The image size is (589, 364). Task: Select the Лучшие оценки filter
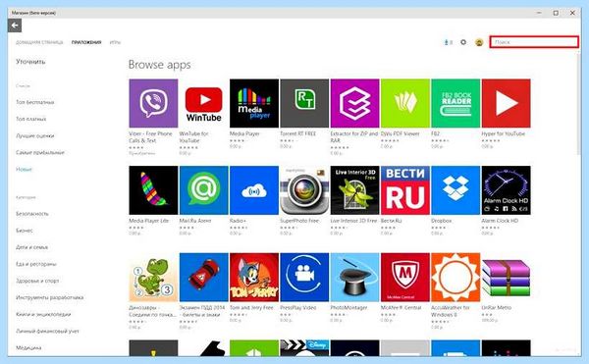click(x=35, y=135)
